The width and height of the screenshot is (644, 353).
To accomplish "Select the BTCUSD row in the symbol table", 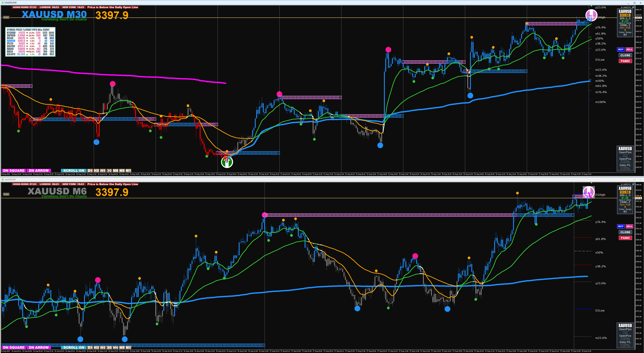I will click(11, 33).
